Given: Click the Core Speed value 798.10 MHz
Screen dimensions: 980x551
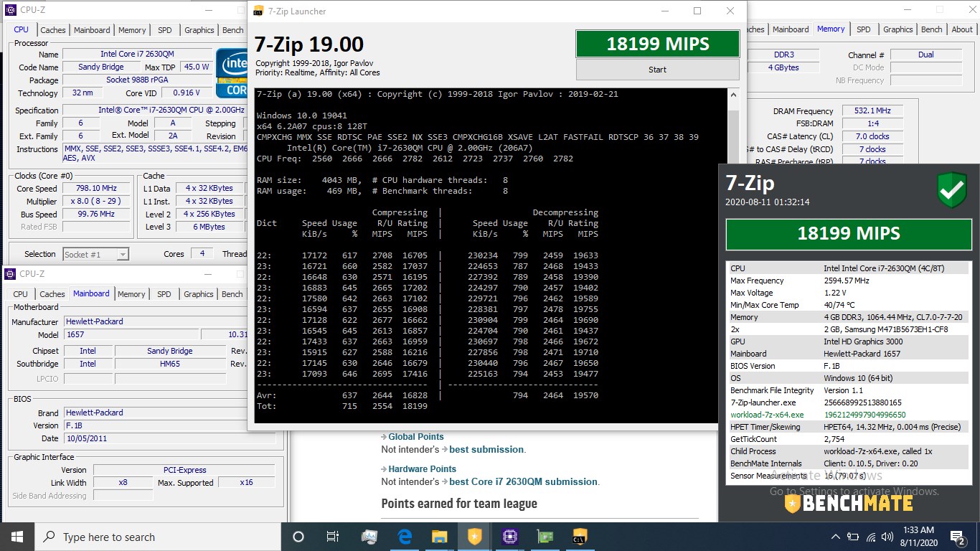Looking at the screenshot, I should pos(95,188).
